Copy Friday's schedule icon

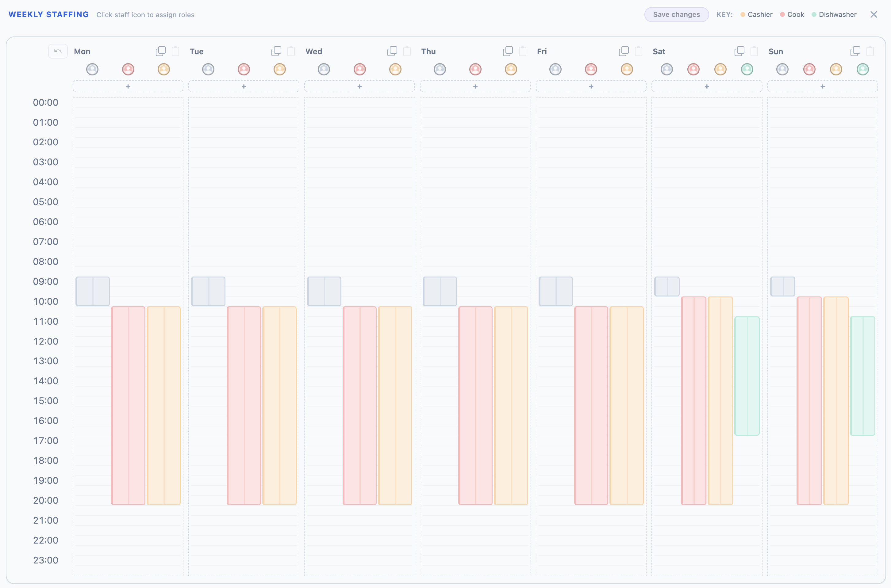[624, 51]
